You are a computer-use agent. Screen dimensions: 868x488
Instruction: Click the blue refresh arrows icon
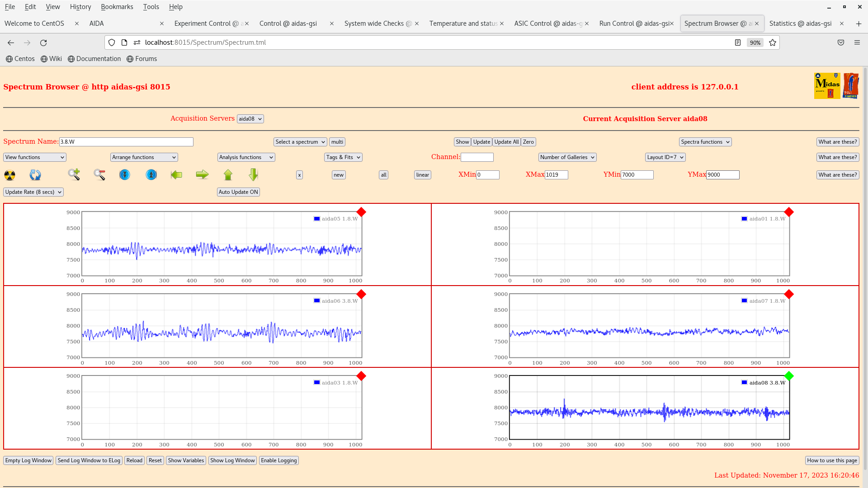click(x=35, y=175)
